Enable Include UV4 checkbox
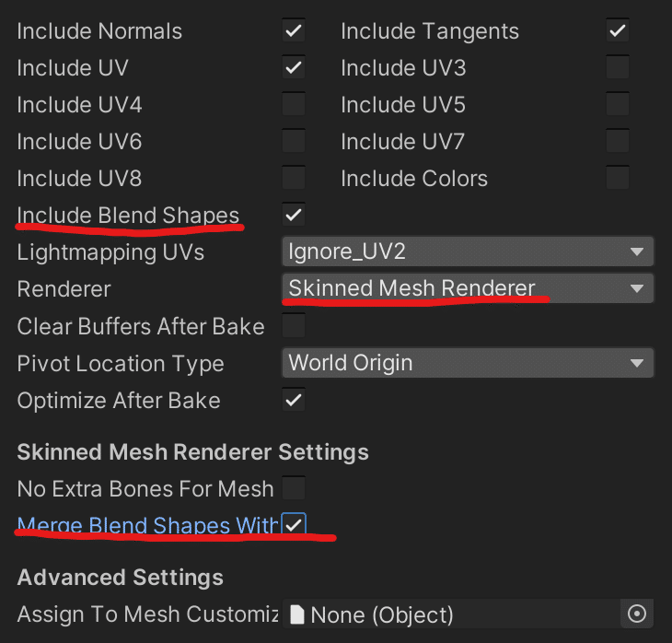Viewport: 672px width, 643px height. click(294, 105)
